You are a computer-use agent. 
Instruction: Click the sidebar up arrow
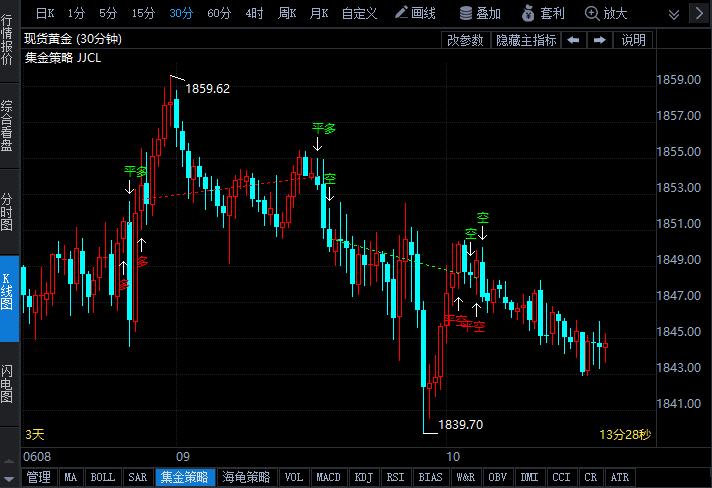point(9,461)
